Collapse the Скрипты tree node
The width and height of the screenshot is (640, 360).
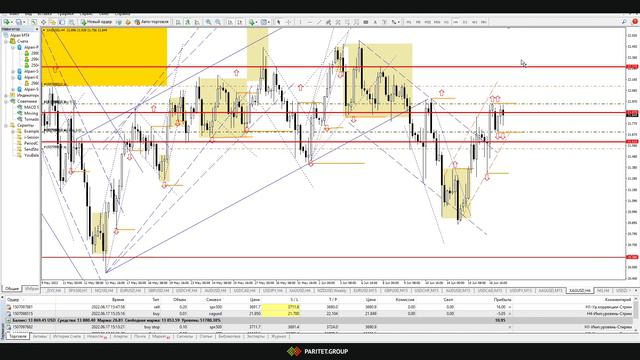point(6,125)
